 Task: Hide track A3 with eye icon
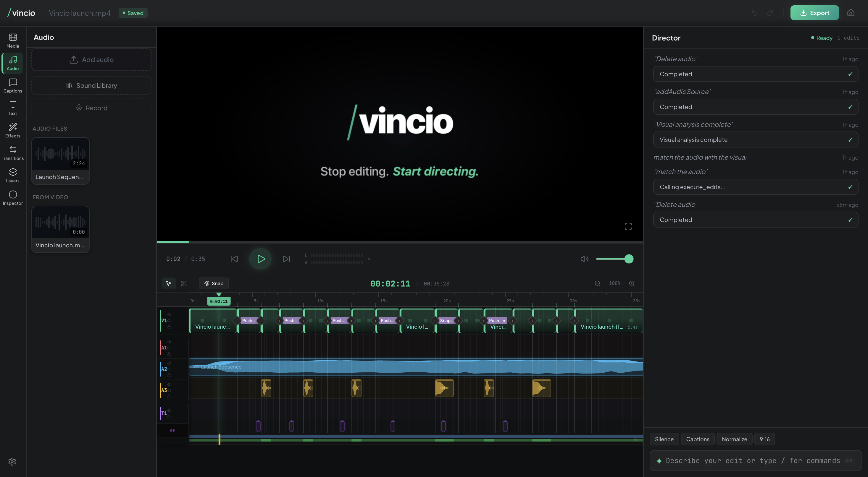[x=169, y=384]
